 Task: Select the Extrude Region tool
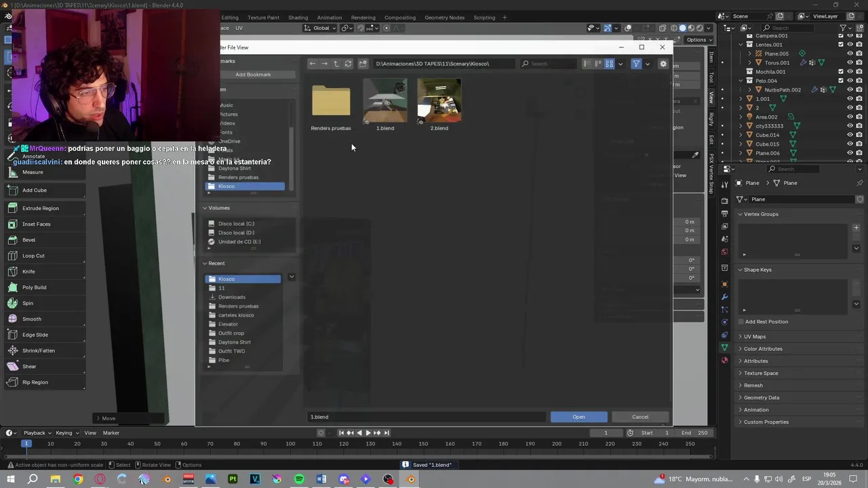coord(45,208)
